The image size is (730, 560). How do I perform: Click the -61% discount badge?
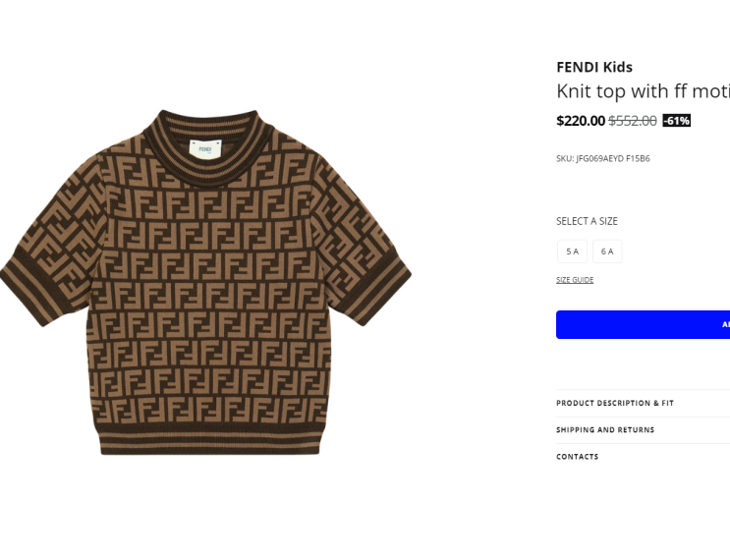point(677,121)
